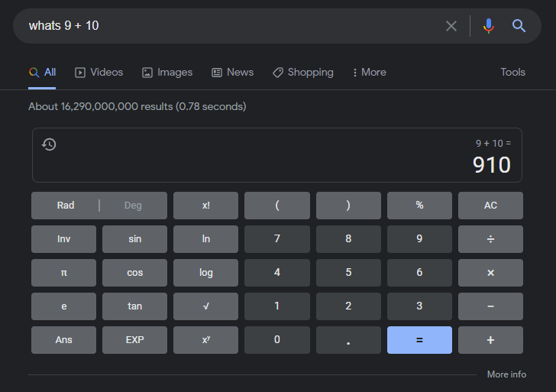Open the calculator history icon
This screenshot has height=392, width=556.
click(x=49, y=144)
